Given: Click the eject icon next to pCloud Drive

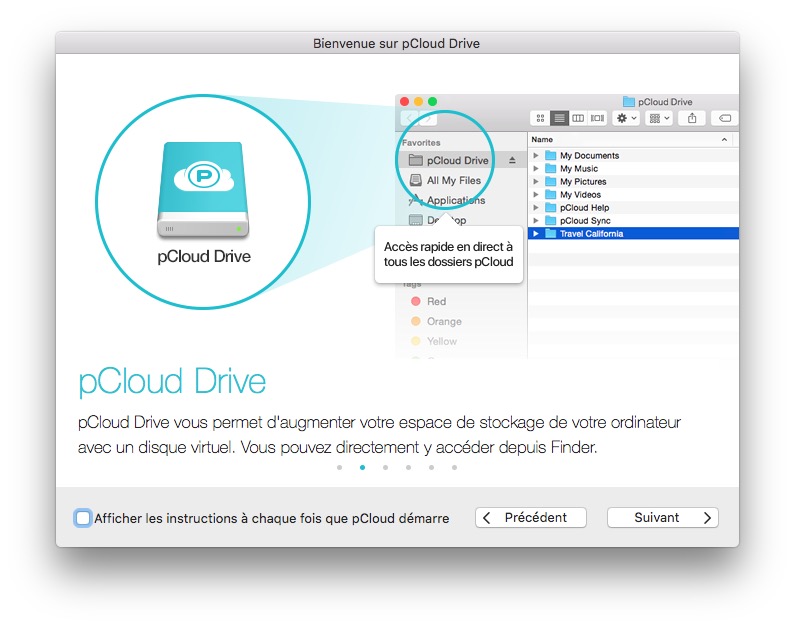Looking at the screenshot, I should 512,160.
